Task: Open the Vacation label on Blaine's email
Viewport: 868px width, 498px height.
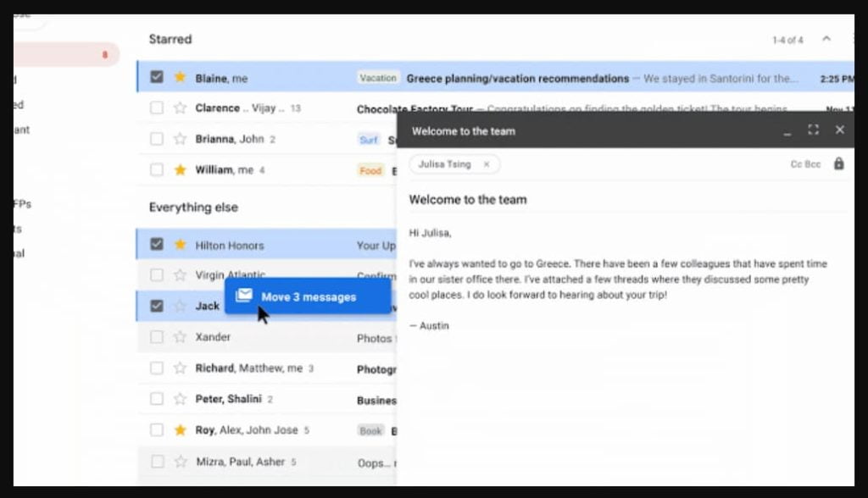Action: tap(377, 77)
